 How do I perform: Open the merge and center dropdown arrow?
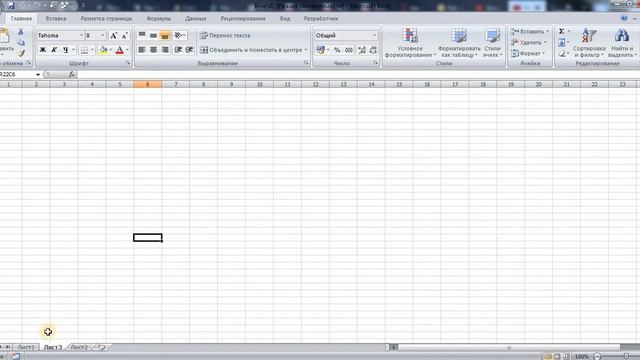(306, 50)
